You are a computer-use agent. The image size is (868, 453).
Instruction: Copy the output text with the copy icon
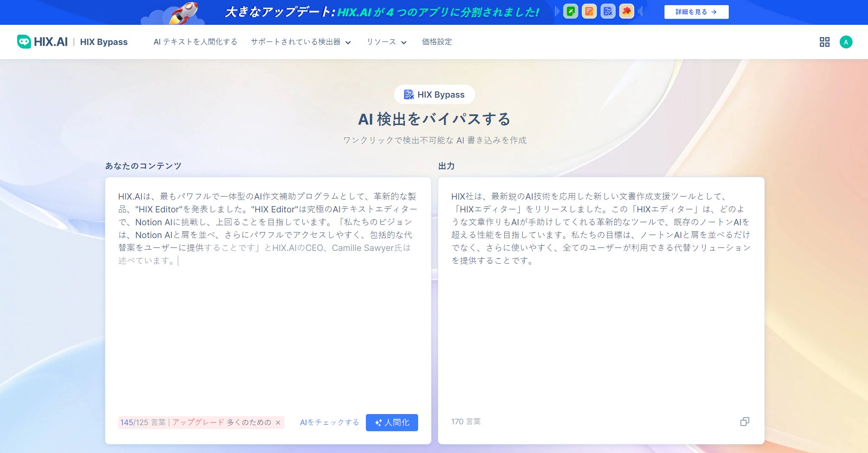click(745, 422)
